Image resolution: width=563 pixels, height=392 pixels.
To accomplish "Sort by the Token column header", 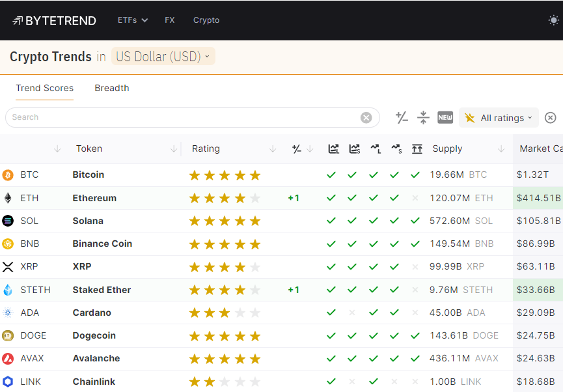I will pos(89,148).
